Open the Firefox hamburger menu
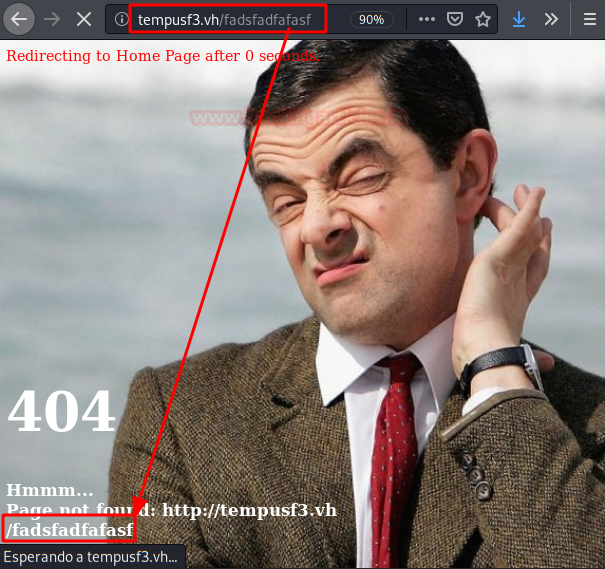 click(x=590, y=19)
